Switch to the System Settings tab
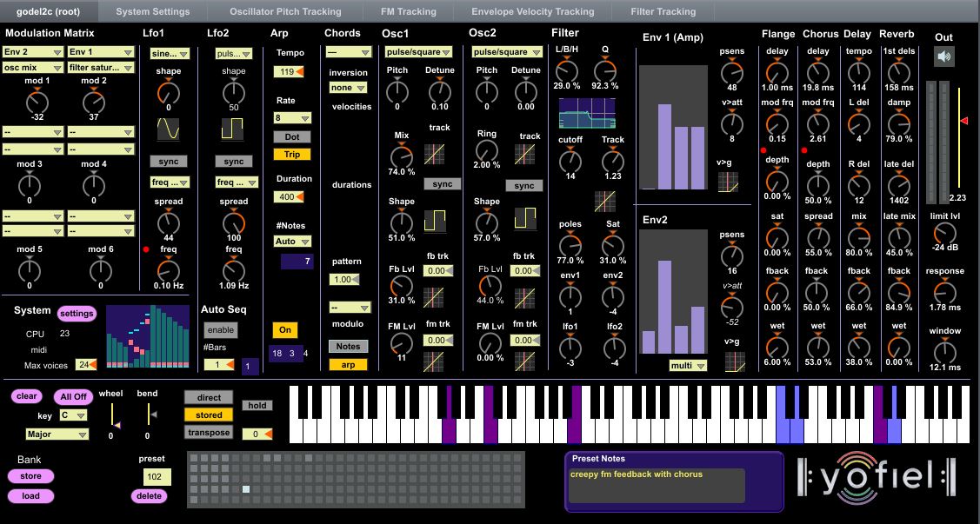The image size is (980, 524). [x=153, y=11]
